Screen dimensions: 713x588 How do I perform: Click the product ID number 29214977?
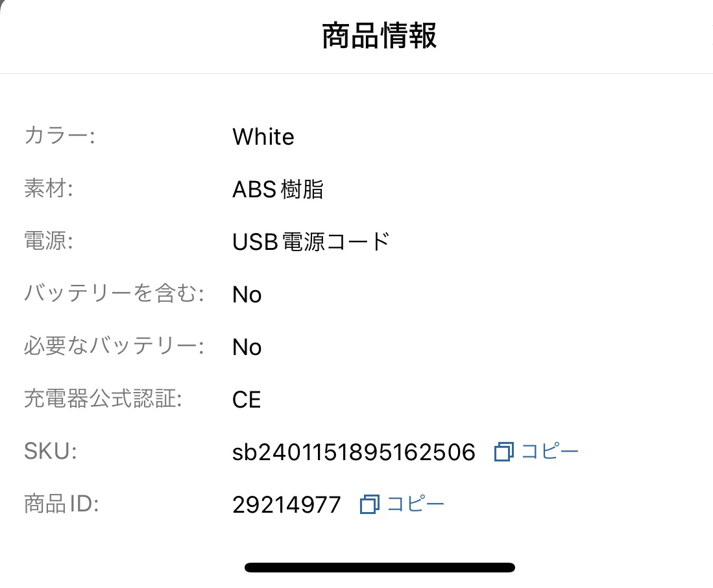(x=287, y=505)
